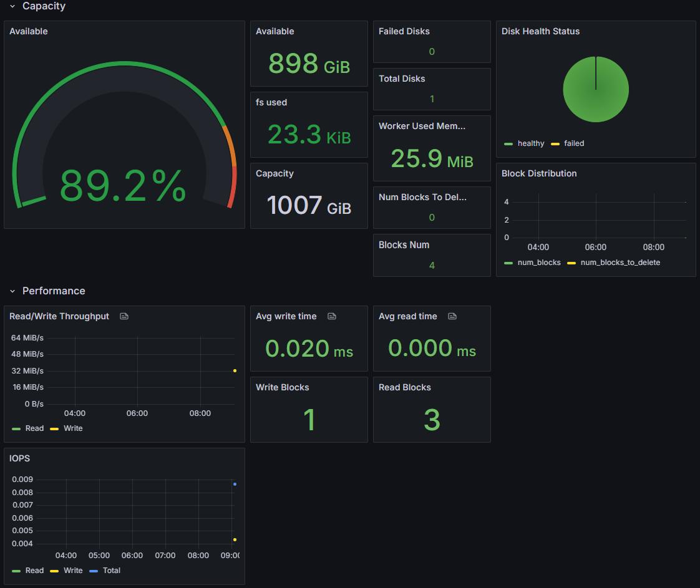Click the Avg read time description icon
Viewport: 700px width, 588px height.
452,316
